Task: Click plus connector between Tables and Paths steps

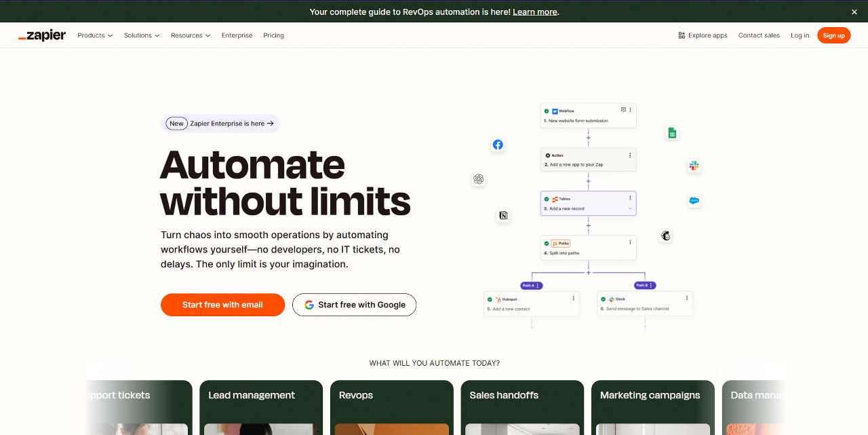Action: click(588, 225)
